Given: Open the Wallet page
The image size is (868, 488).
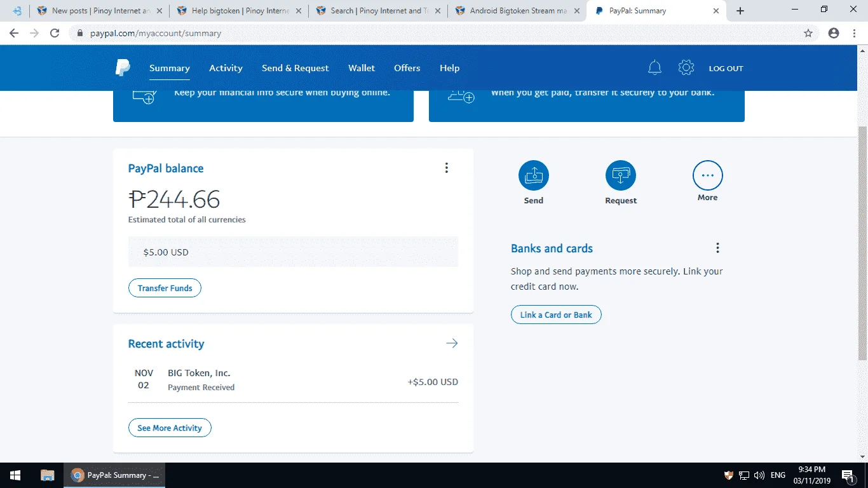Looking at the screenshot, I should click(362, 69).
